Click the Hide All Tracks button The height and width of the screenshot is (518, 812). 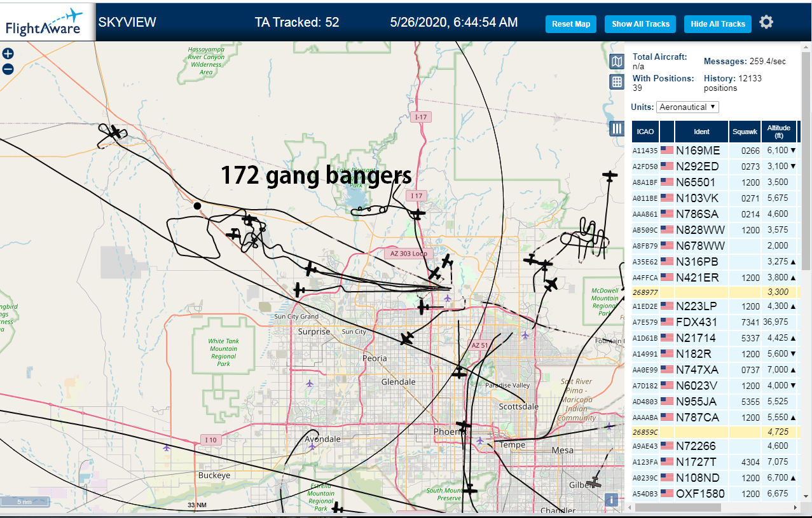tap(718, 24)
